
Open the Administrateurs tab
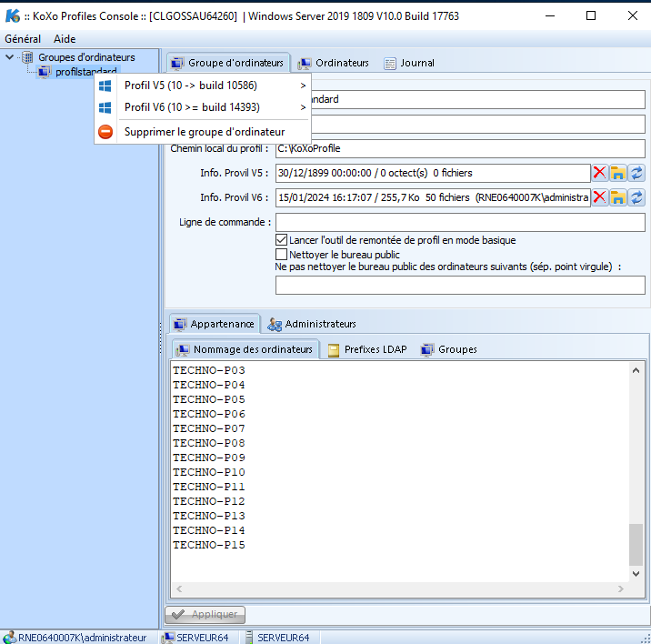pyautogui.click(x=312, y=324)
